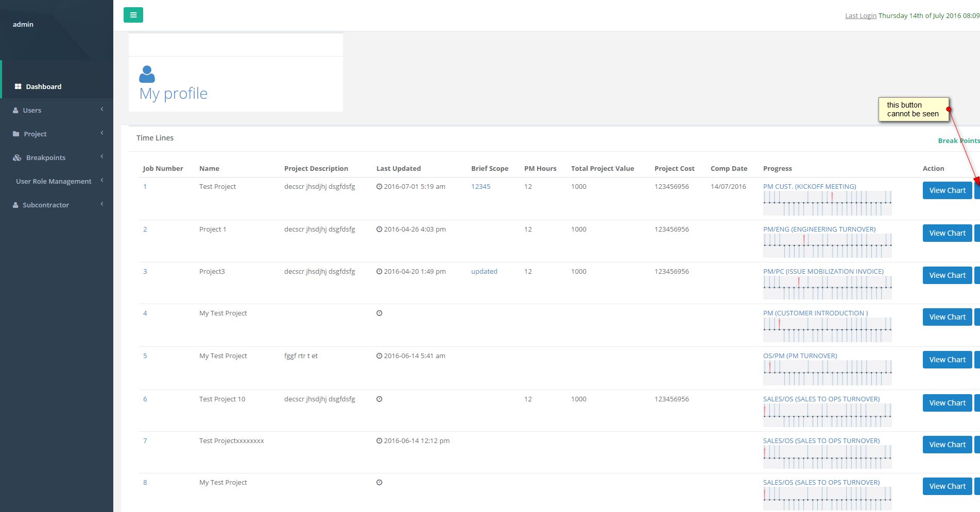Click progress timeline chart for Project3

[x=827, y=288]
